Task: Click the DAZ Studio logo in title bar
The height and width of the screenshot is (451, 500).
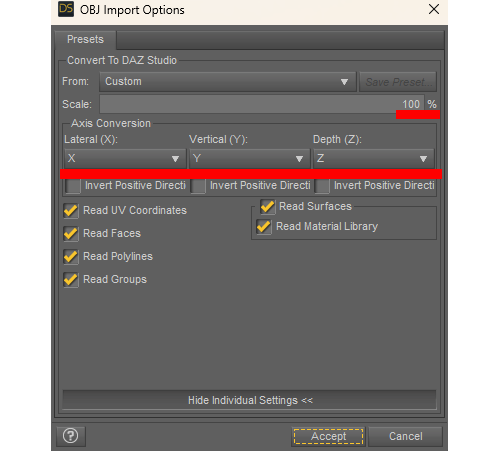Action: point(66,9)
